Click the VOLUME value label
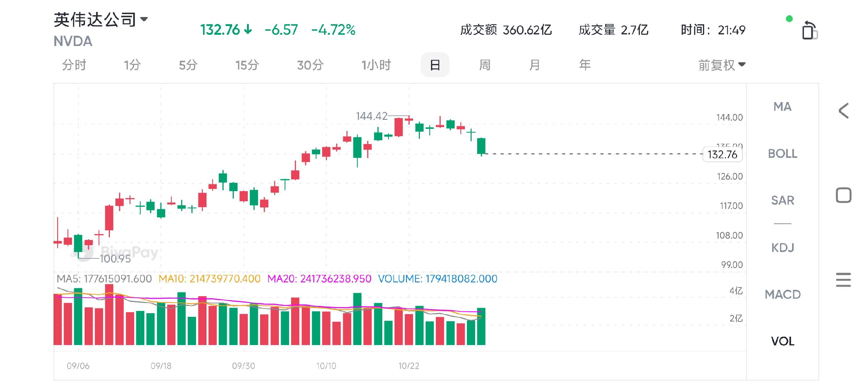 [438, 279]
